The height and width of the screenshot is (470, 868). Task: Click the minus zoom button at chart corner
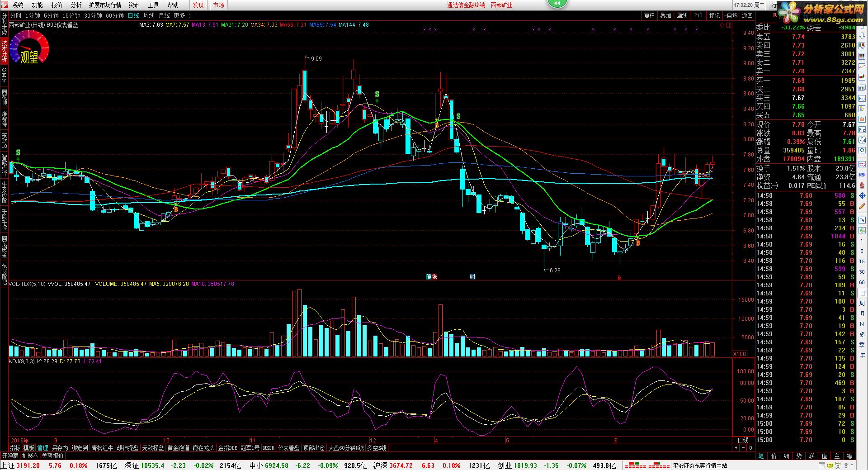tap(743, 448)
